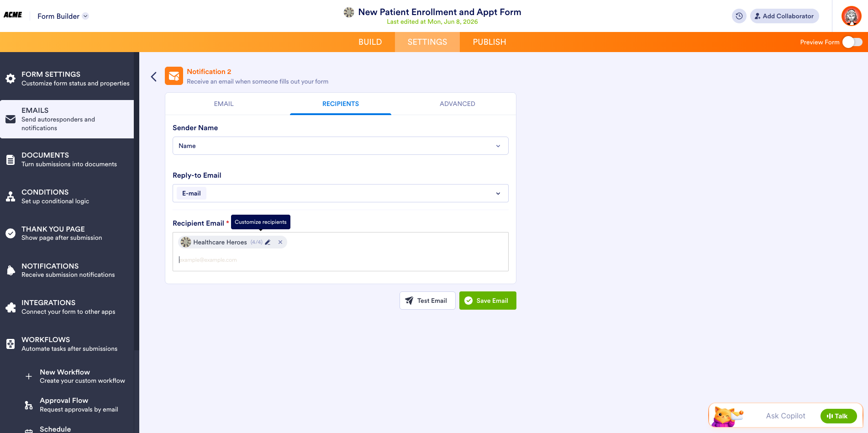Click the Healthcare Heroes team avatar

pos(186,242)
